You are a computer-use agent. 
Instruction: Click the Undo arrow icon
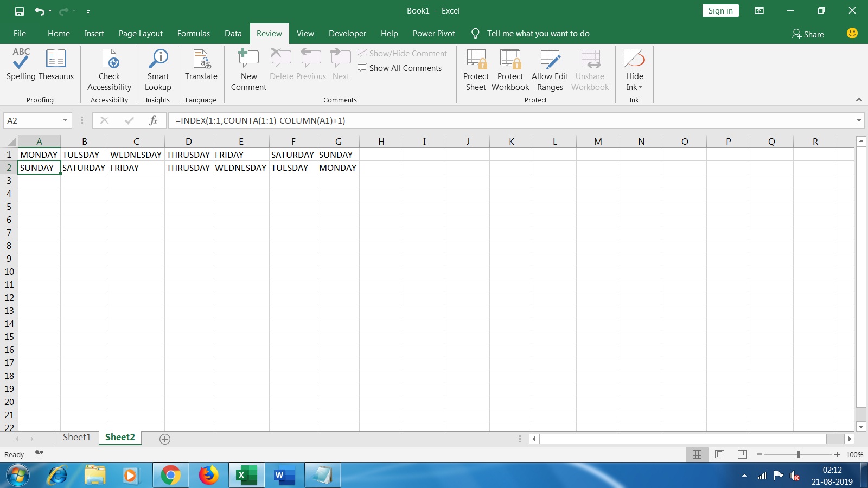point(39,11)
